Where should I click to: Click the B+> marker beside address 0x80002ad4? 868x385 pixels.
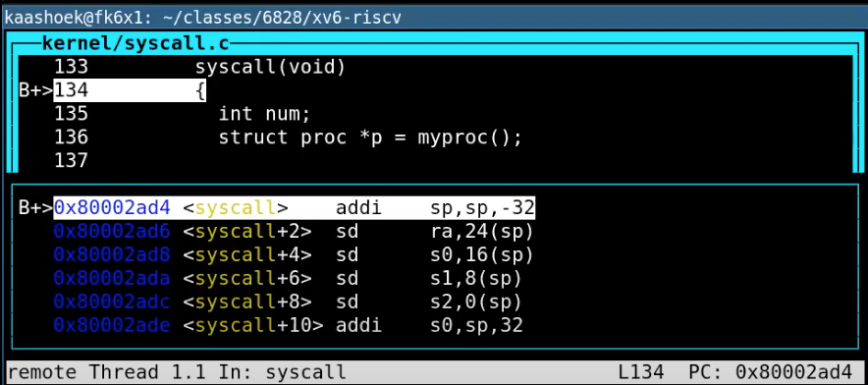tap(36, 208)
